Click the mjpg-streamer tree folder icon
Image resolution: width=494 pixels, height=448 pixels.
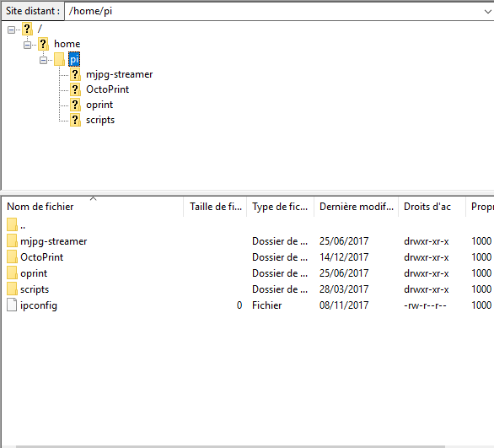tap(75, 74)
